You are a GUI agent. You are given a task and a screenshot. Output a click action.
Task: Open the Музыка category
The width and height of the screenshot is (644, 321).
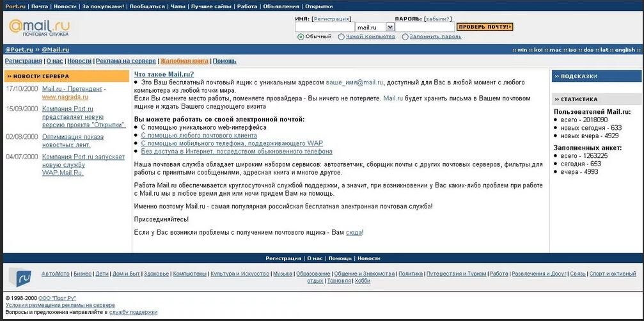[x=283, y=274]
